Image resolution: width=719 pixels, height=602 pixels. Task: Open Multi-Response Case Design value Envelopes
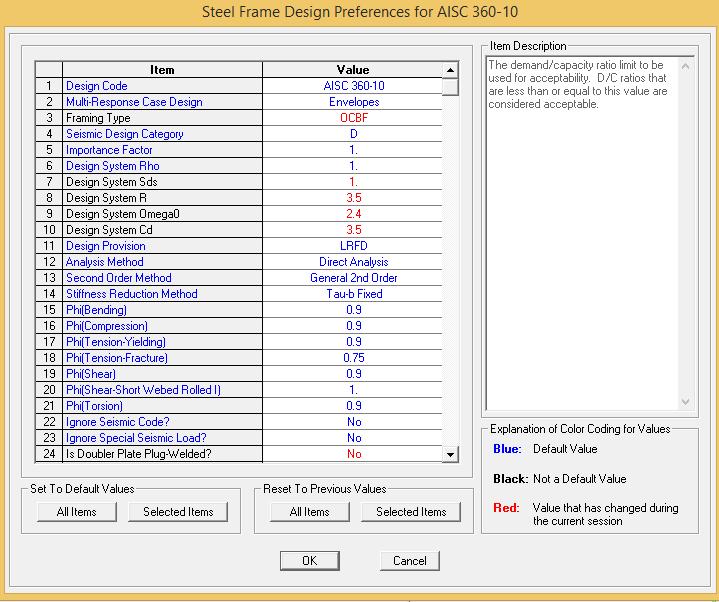tap(354, 102)
